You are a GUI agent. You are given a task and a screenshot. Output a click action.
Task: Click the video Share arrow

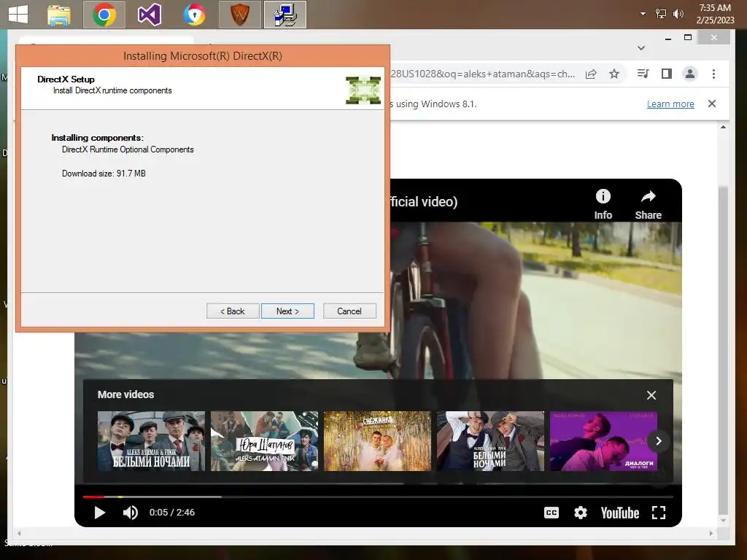pyautogui.click(x=648, y=204)
